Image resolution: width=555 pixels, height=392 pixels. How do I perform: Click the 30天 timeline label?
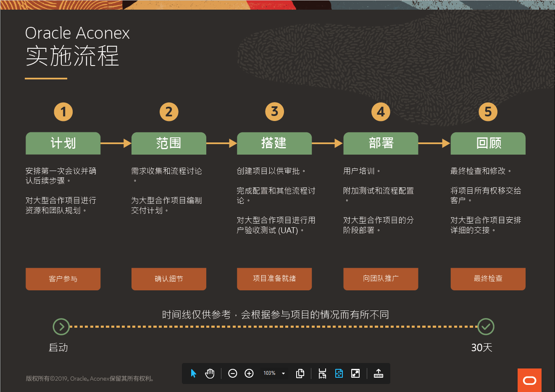pyautogui.click(x=481, y=347)
